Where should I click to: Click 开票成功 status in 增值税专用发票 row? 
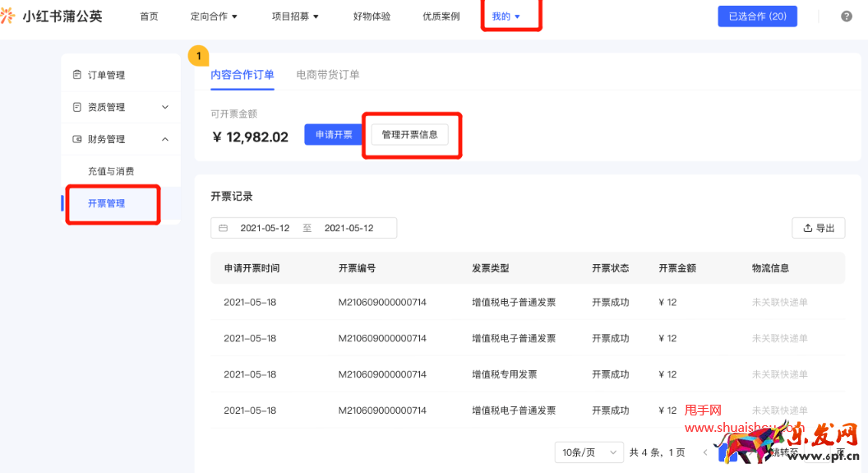pyautogui.click(x=611, y=374)
